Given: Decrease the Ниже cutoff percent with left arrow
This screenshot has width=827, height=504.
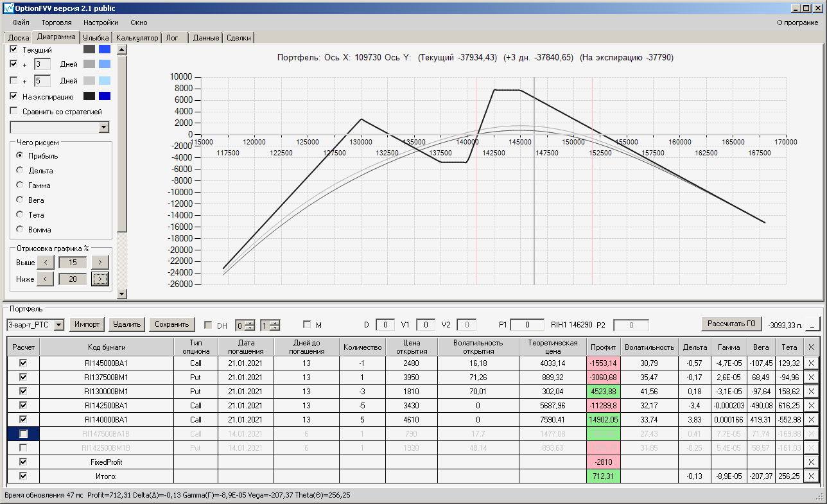Looking at the screenshot, I should (x=45, y=279).
